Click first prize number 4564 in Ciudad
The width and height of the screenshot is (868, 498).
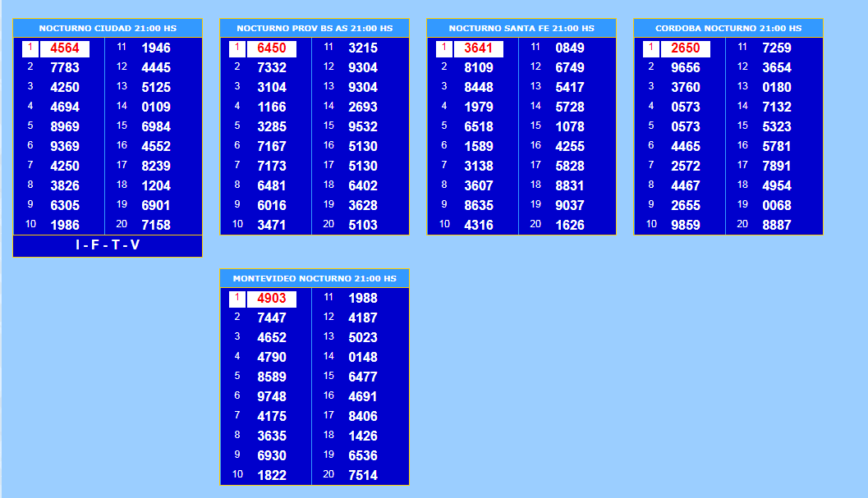(65, 48)
